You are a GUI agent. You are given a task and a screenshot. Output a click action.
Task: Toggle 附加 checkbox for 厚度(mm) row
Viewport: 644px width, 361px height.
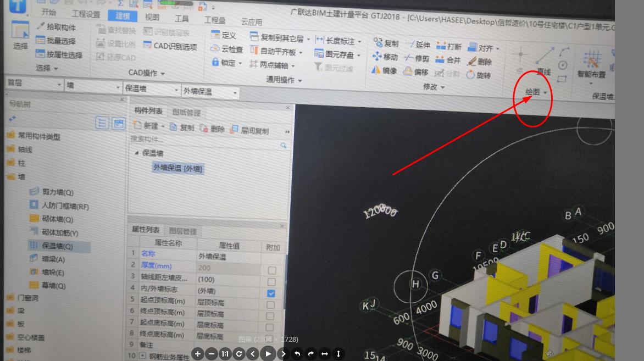pyautogui.click(x=272, y=270)
